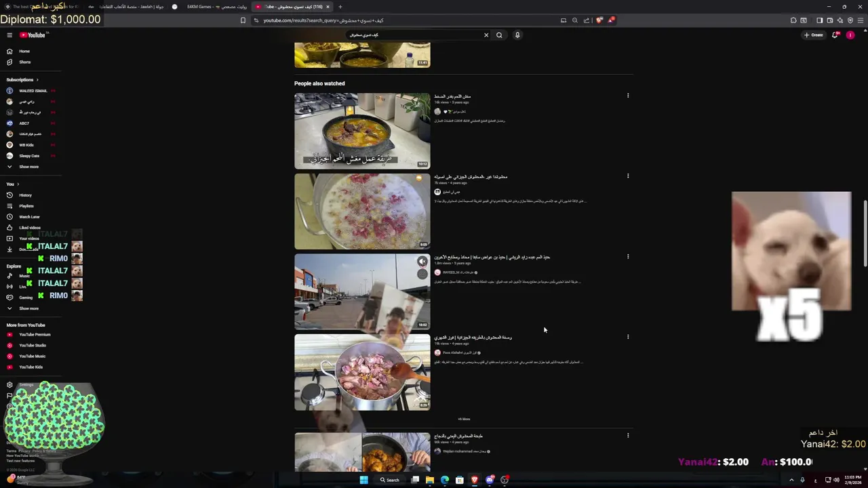868x488 pixels.
Task: Expand the You section chevron
Action: tap(18, 184)
